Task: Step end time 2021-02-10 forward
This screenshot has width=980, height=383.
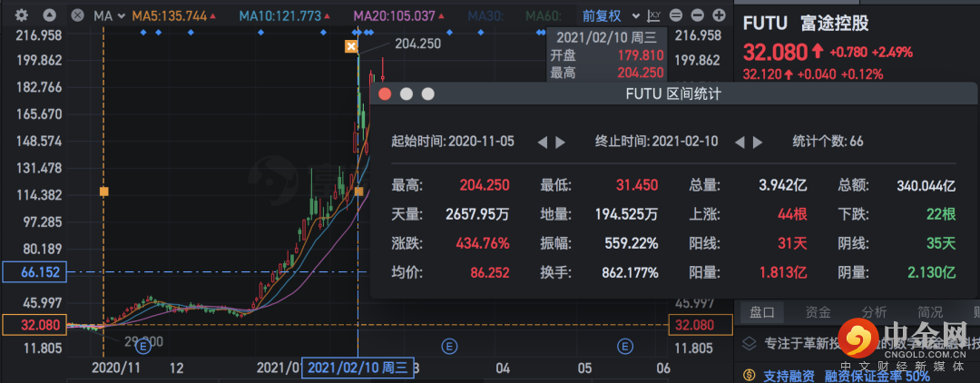Action: 758,142
